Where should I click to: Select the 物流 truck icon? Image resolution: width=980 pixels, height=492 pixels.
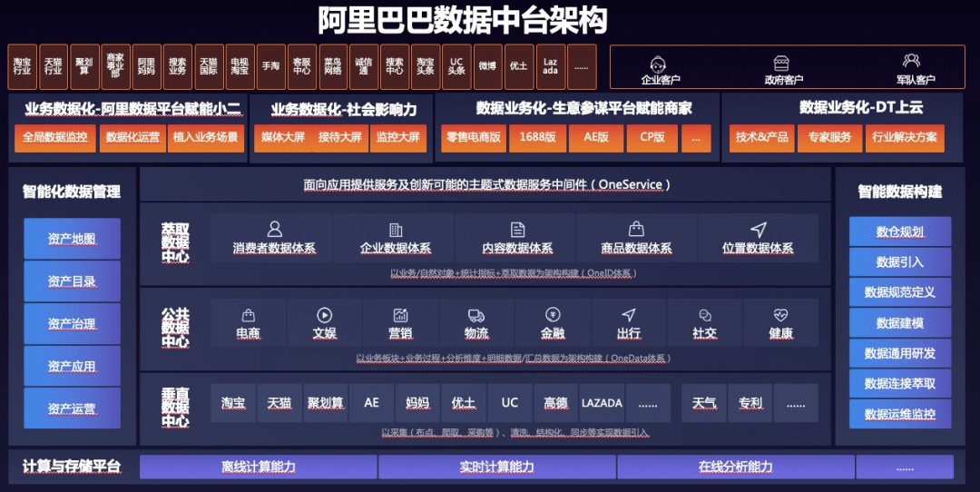pyautogui.click(x=476, y=315)
